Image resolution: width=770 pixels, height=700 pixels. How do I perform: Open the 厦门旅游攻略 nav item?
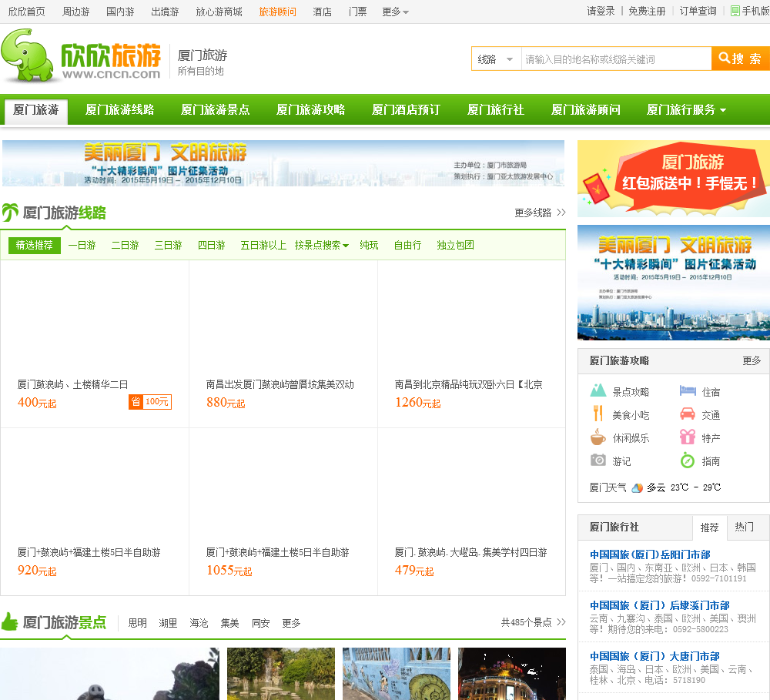(x=310, y=109)
